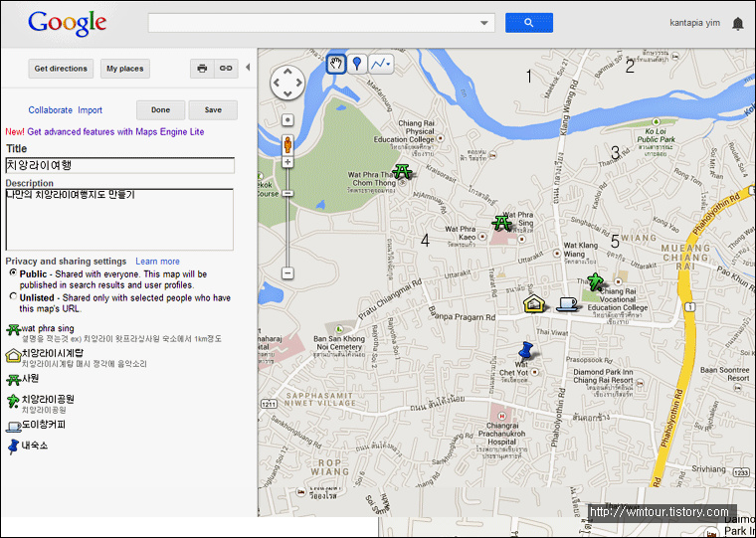The width and height of the screenshot is (756, 538).
Task: Click Wat Phra Kaeo map label
Action: (460, 233)
